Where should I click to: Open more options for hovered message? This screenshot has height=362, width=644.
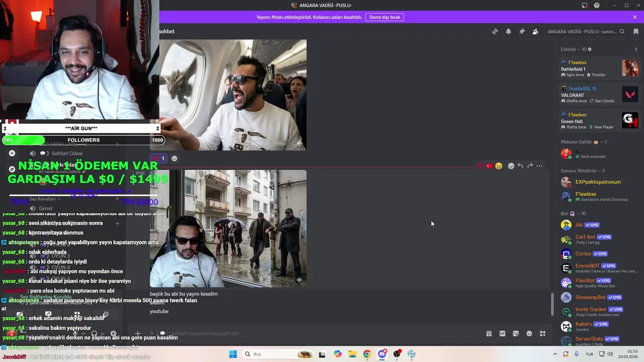539,166
